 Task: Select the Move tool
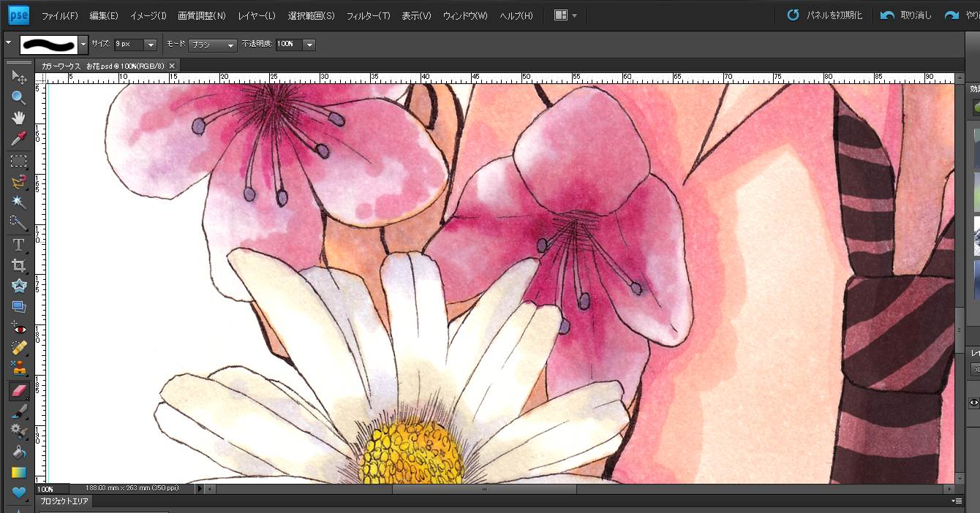tap(18, 77)
